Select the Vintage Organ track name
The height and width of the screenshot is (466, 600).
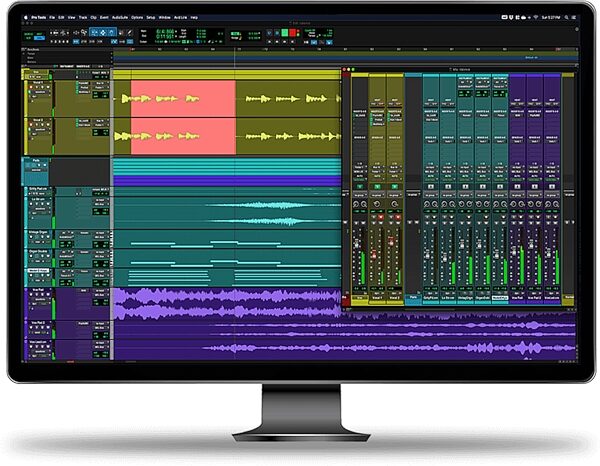(38, 232)
